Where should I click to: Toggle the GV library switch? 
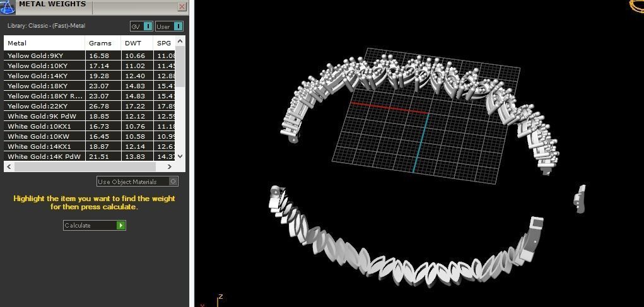tap(142, 26)
